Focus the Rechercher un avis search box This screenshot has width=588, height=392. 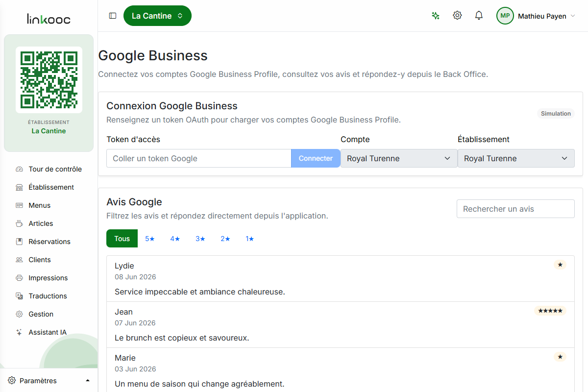(515, 209)
